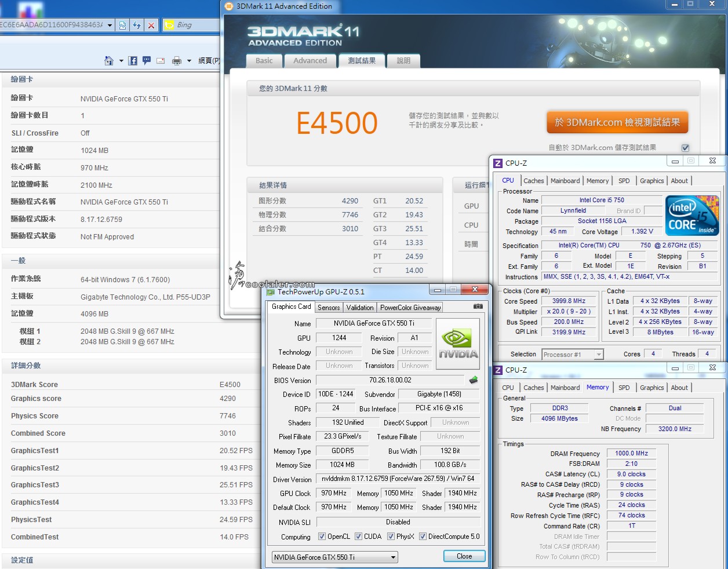Click the browser compatibility view icon
The width and height of the screenshot is (728, 569).
pos(122,25)
